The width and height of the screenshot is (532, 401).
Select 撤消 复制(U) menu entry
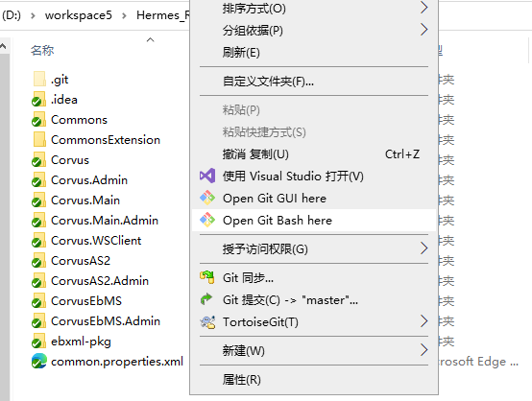pos(313,154)
